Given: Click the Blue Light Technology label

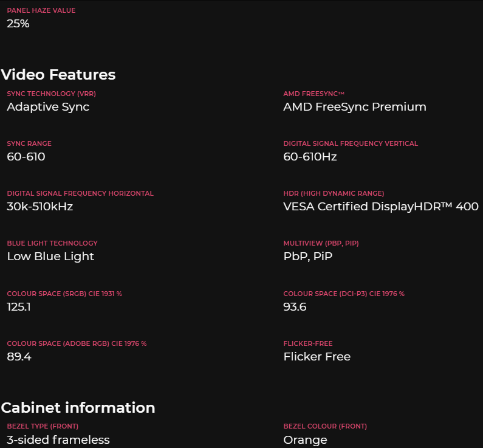Looking at the screenshot, I should [52, 243].
